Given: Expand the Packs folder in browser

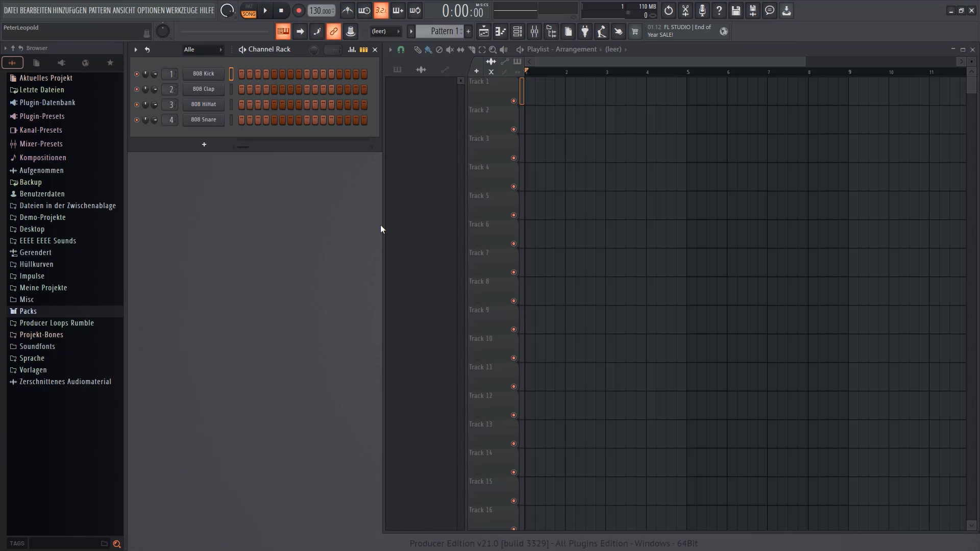Looking at the screenshot, I should [x=28, y=311].
